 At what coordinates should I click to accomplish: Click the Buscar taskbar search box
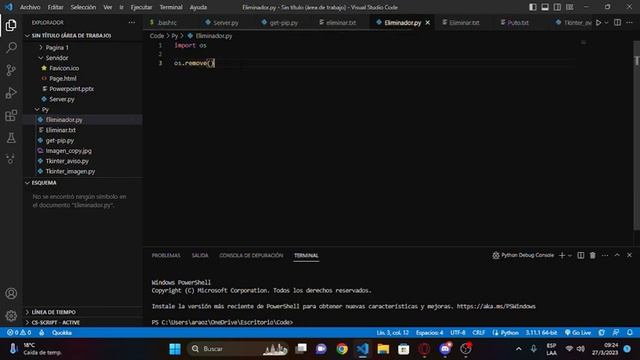238,349
